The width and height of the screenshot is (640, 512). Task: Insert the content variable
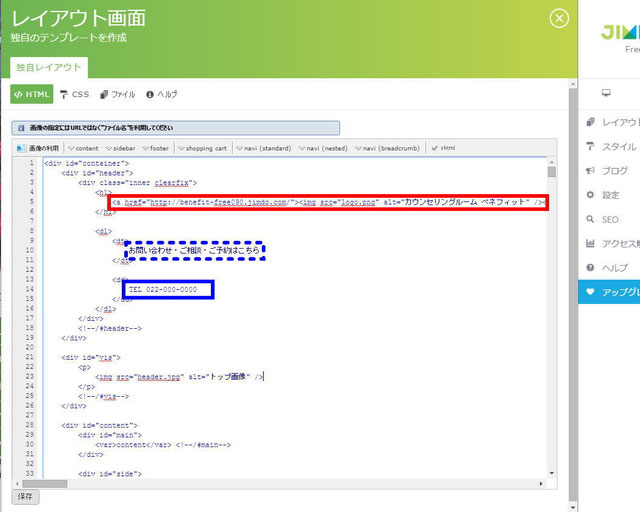pos(83,148)
